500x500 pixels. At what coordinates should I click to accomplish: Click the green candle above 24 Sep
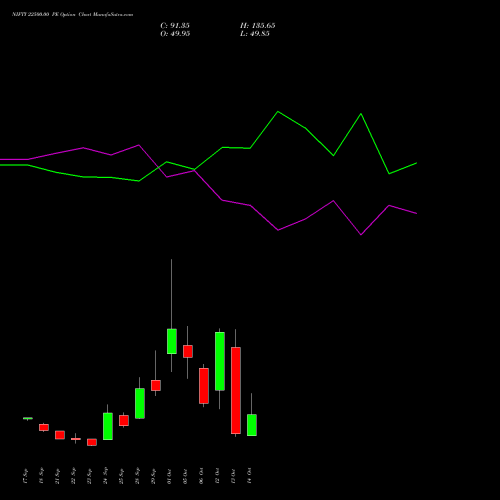108,426
